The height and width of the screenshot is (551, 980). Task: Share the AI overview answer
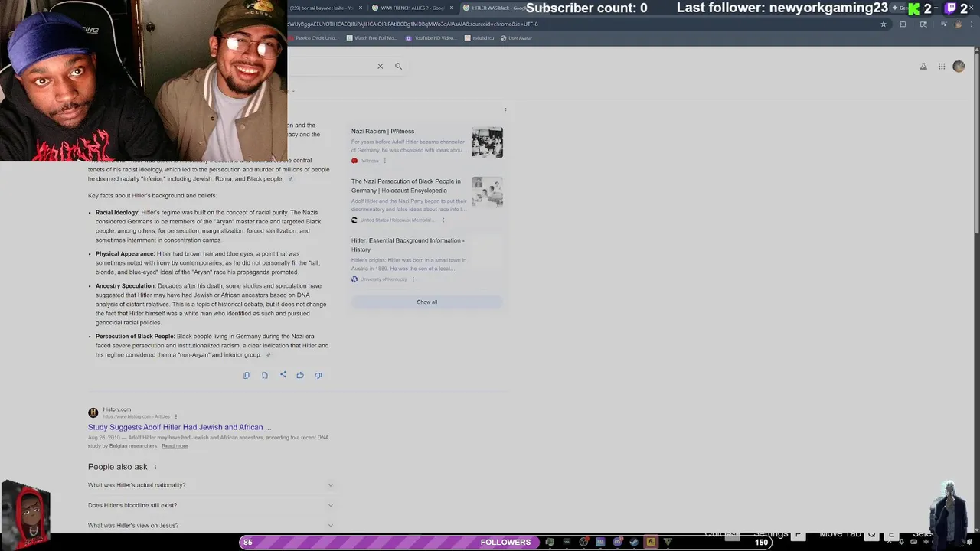click(283, 375)
